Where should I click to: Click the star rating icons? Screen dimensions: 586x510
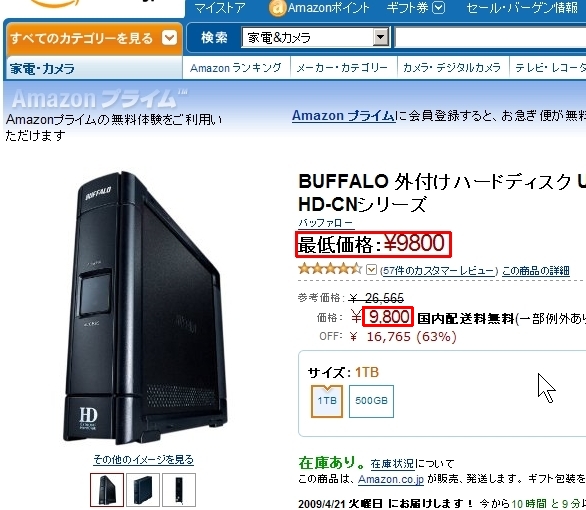click(x=330, y=269)
